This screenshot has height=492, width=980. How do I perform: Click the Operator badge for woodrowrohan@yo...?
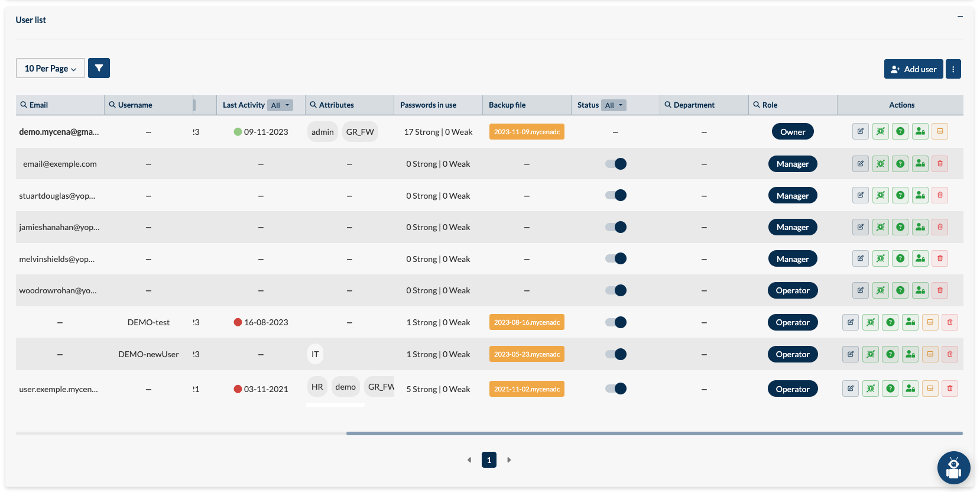(793, 290)
